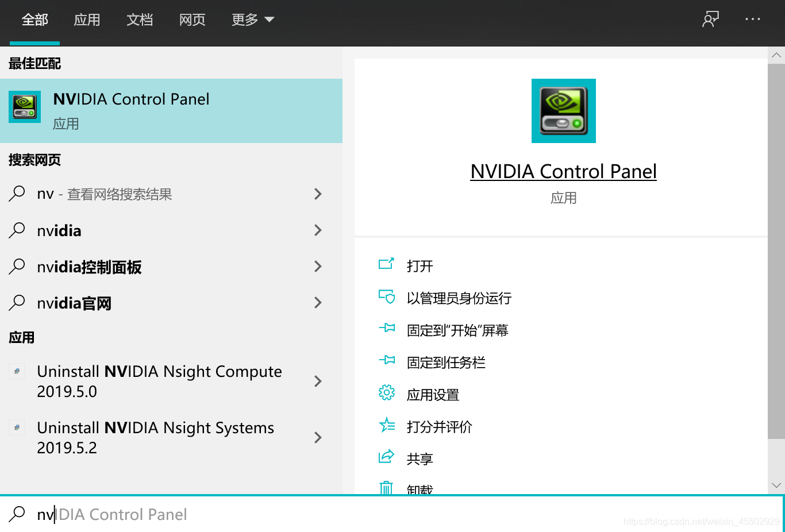Screen dimensions: 785x532
Task: Select 'Uninstall NVIDIA Nsight Systems 2019.5.2' text
Action: 155,438
